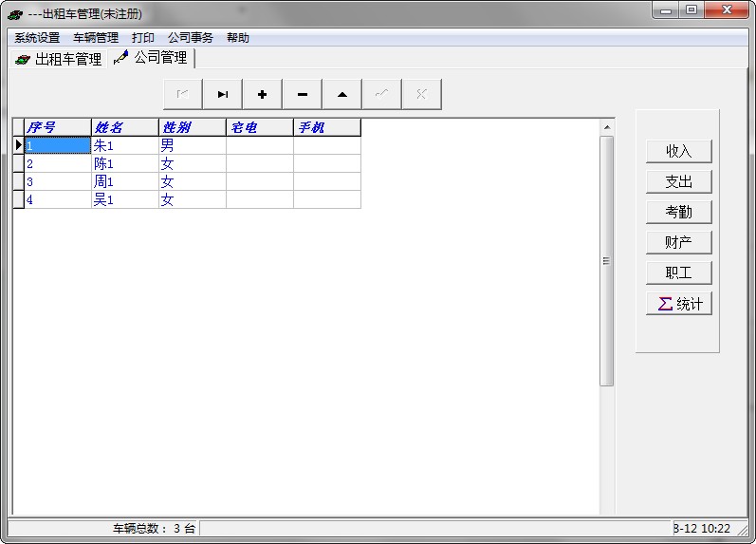Jump to the last record using navigator
Viewport: 756px width, 544px height.
point(222,94)
